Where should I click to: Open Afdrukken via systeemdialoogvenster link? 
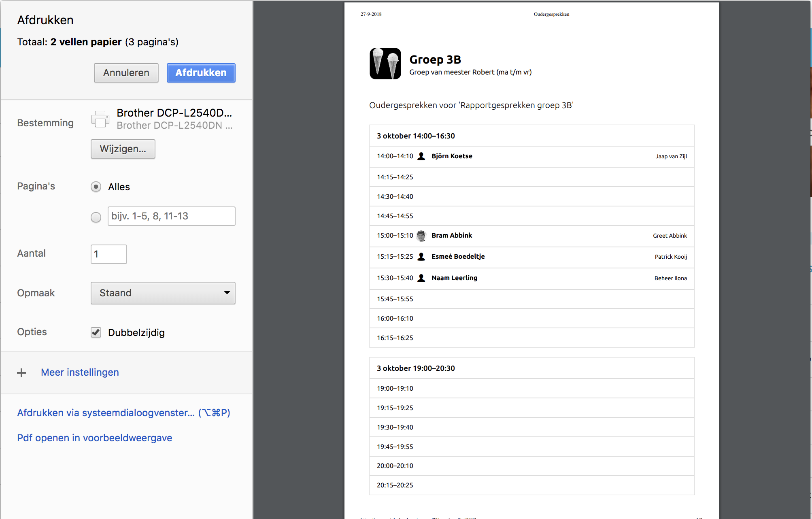(123, 413)
